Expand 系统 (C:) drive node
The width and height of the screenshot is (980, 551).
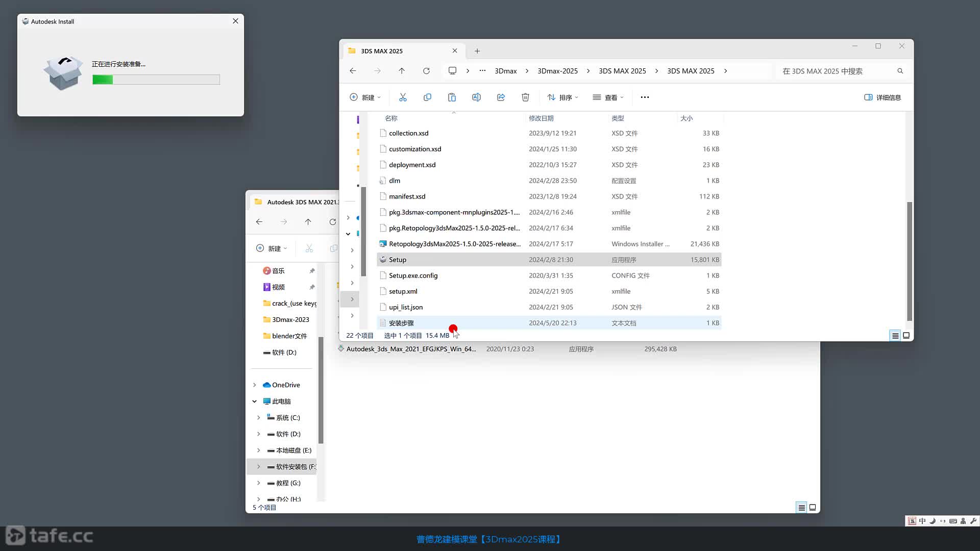258,418
